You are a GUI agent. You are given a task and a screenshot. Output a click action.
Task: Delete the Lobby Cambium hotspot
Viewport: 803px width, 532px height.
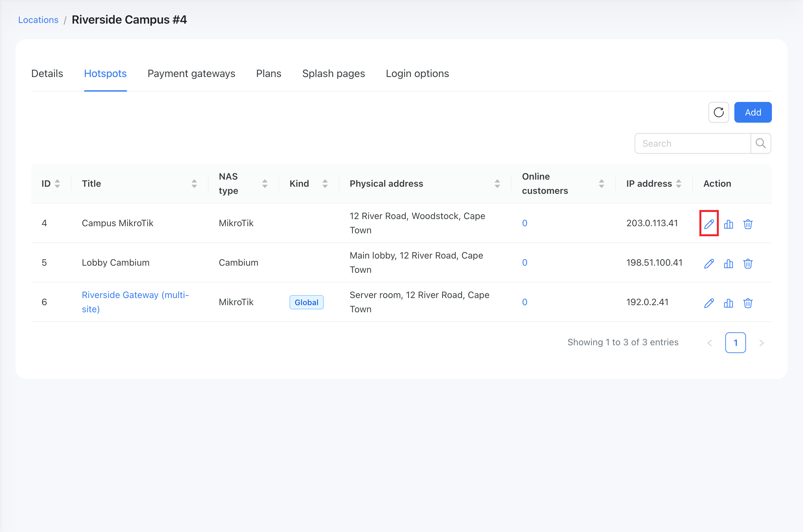(748, 263)
